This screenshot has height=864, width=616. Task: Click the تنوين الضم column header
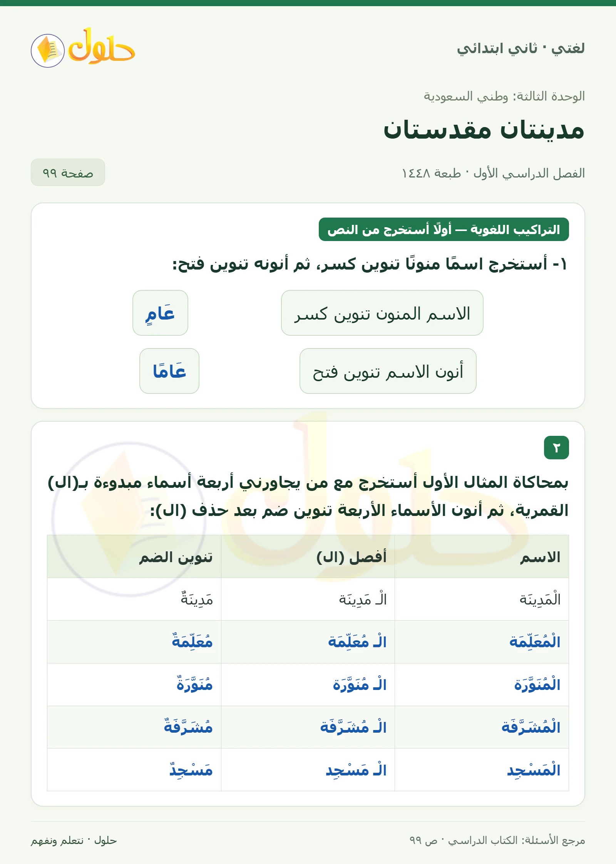click(x=134, y=556)
